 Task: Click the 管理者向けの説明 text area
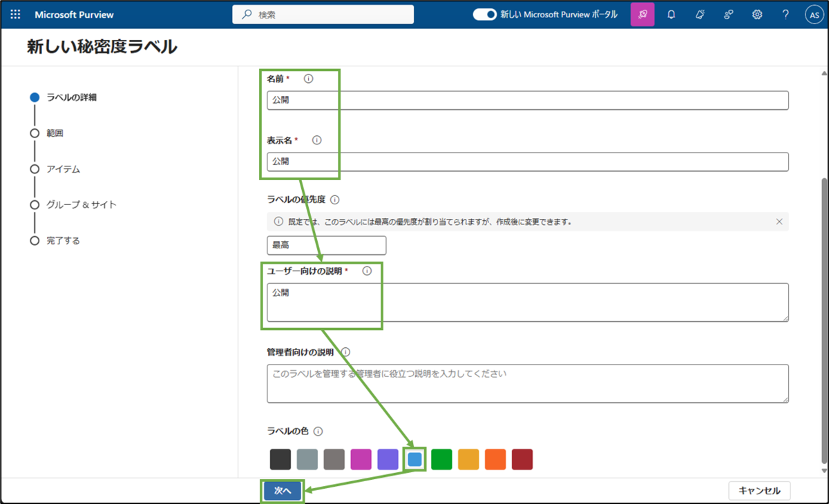pos(528,383)
